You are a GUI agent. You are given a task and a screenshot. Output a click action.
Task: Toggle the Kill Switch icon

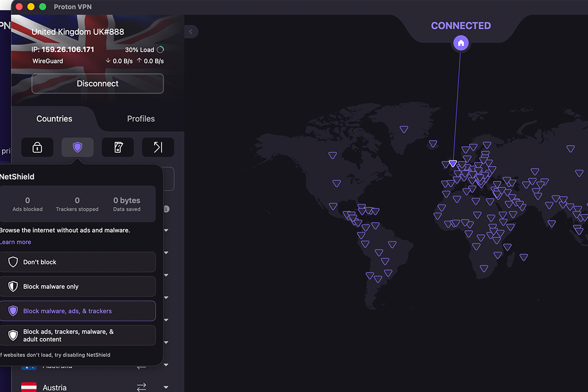(118, 147)
